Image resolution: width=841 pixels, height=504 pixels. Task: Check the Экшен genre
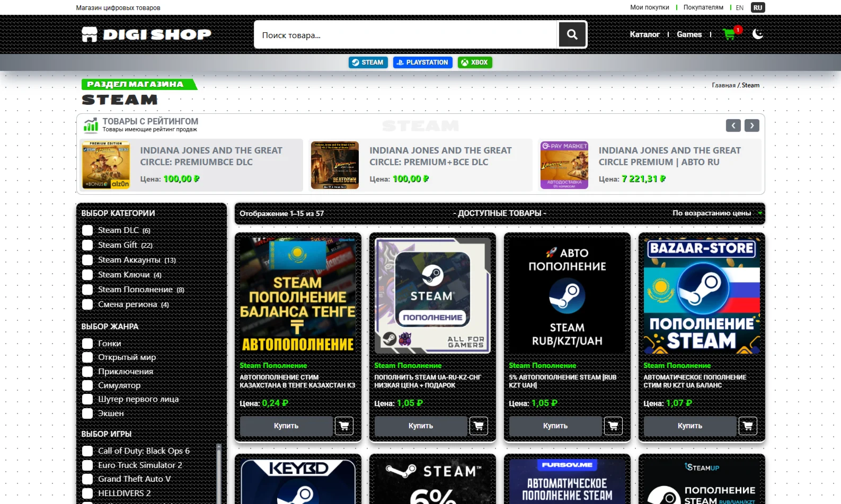tap(87, 413)
